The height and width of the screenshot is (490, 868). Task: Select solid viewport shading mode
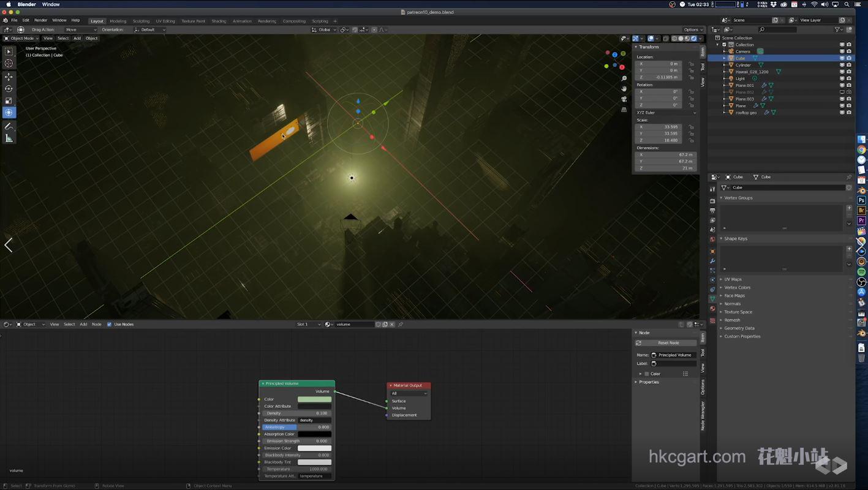[681, 38]
